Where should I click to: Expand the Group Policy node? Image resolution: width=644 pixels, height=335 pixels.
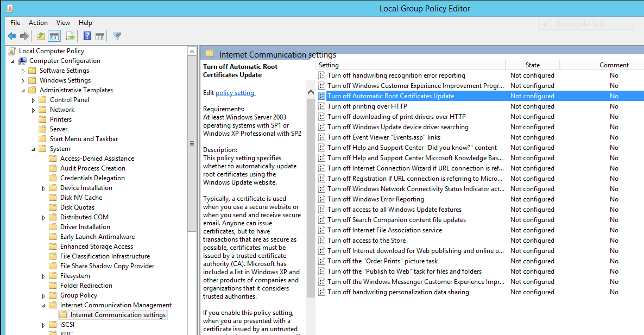click(x=43, y=295)
